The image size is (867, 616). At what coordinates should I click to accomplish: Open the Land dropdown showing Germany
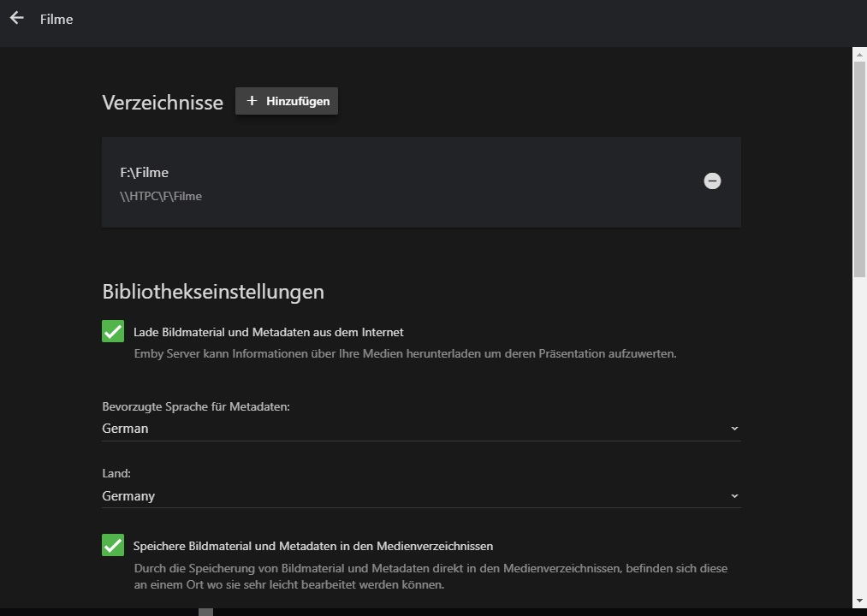click(421, 496)
